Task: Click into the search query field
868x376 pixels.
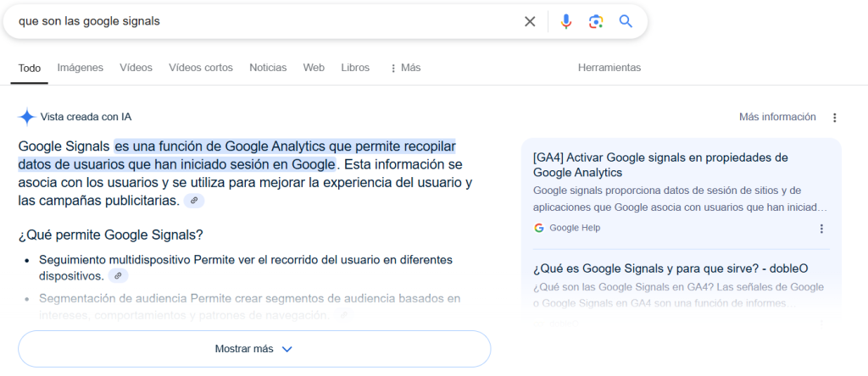Action: (254, 22)
